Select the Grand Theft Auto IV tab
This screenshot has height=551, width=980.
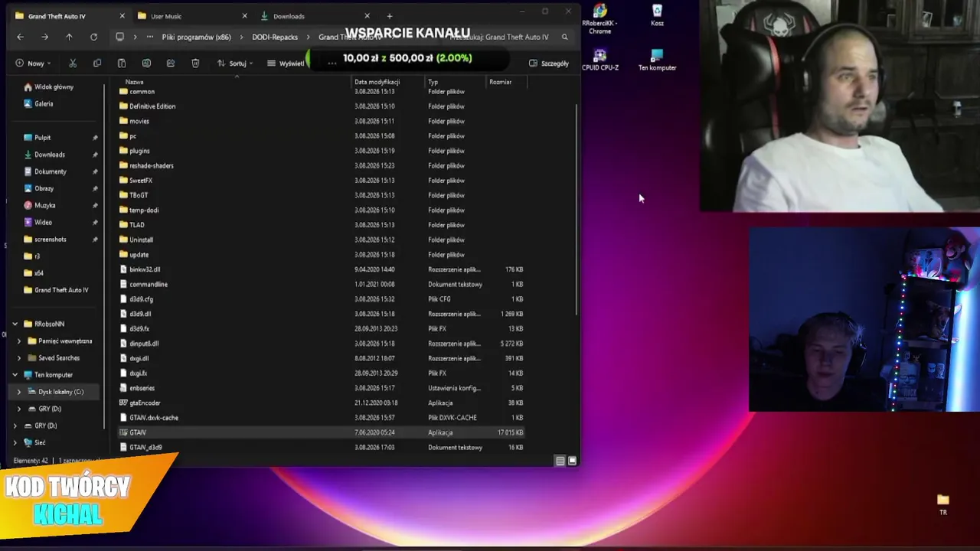tap(69, 16)
